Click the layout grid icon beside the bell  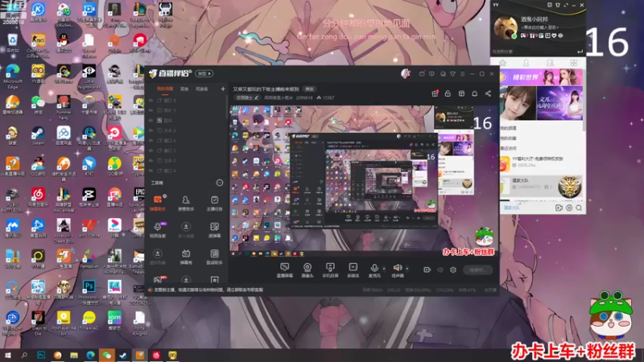coord(461,93)
